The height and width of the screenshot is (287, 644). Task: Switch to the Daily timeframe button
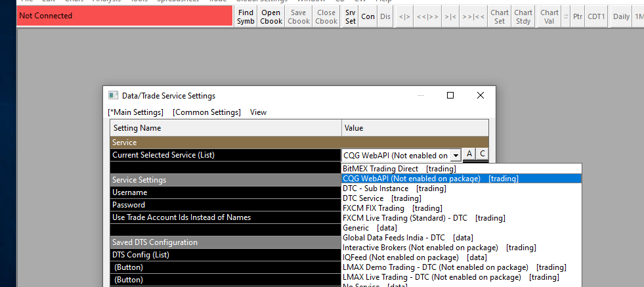(621, 17)
